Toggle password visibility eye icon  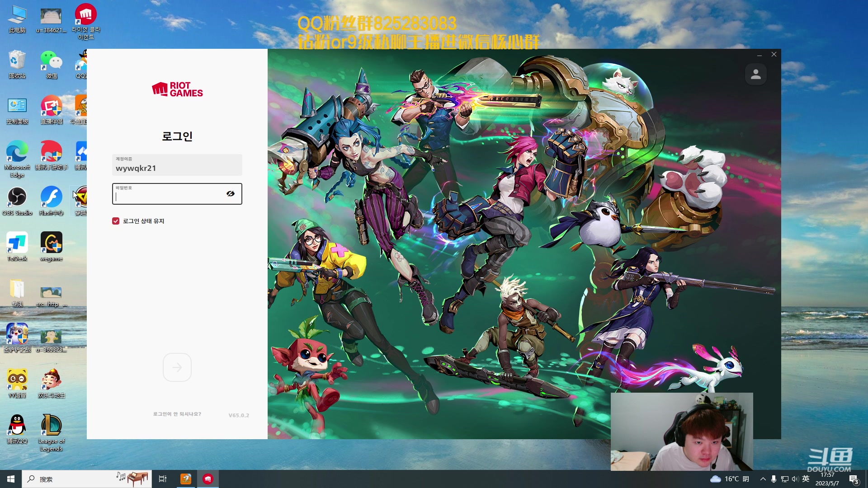click(231, 194)
